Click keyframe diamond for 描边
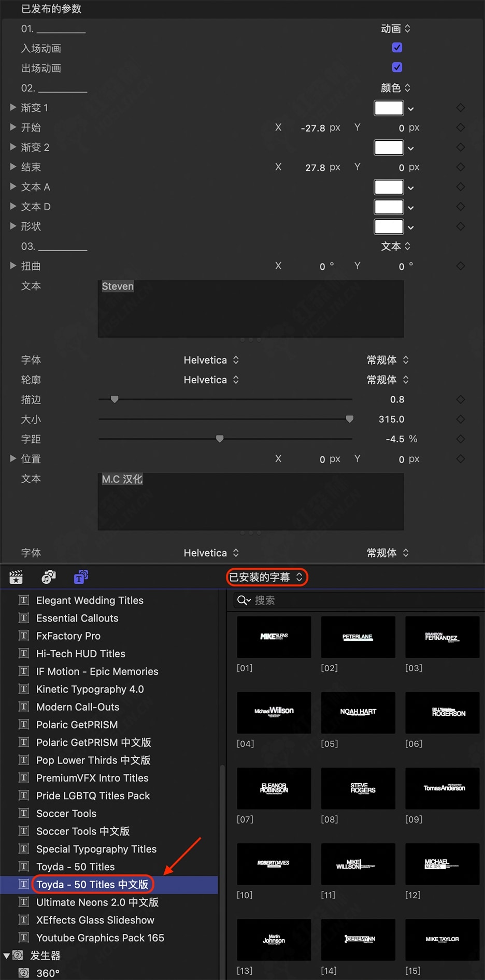Viewport: 485px width, 980px height. 461,399
